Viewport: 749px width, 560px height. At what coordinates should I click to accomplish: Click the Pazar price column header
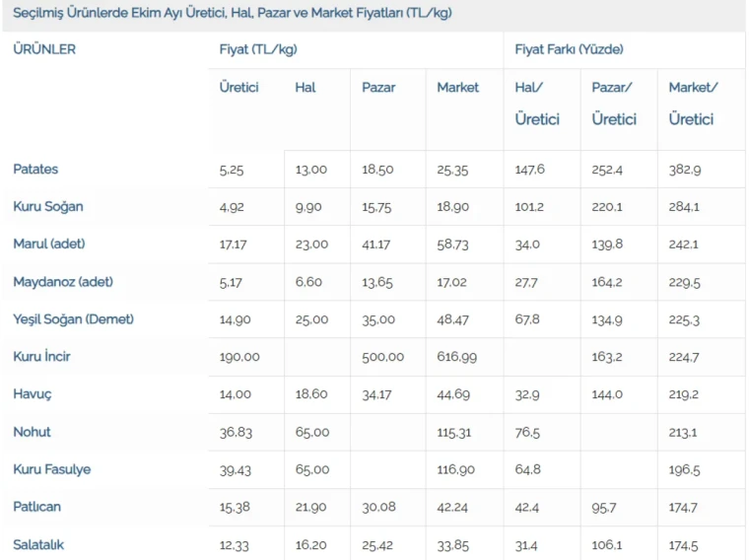tap(378, 88)
